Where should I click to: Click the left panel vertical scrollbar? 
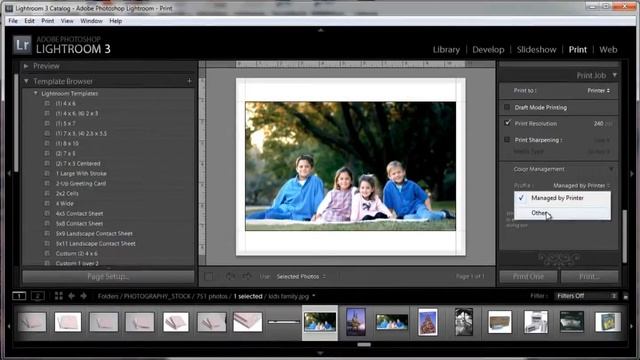[16, 122]
